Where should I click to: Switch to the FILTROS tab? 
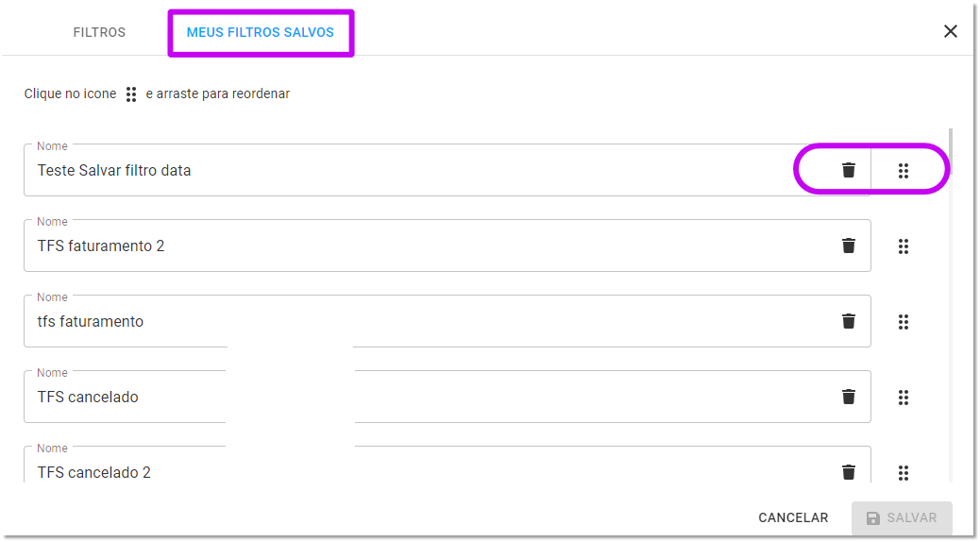click(99, 32)
